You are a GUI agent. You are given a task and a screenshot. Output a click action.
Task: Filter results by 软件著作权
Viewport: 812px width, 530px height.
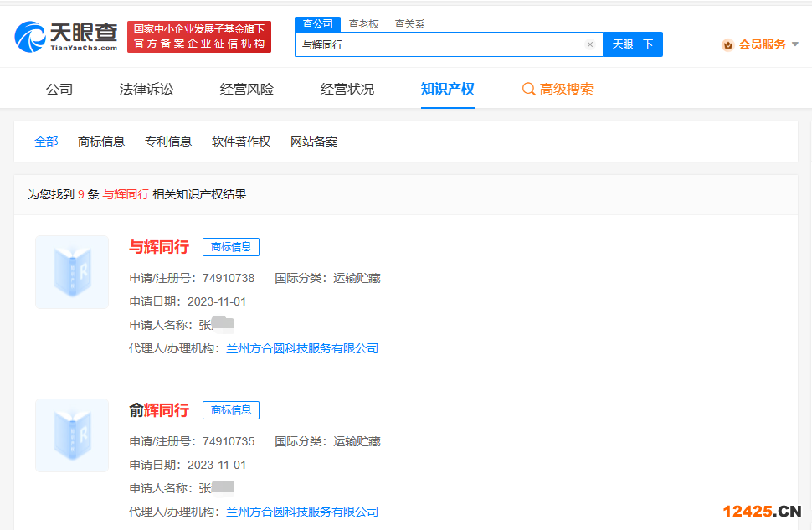click(241, 142)
